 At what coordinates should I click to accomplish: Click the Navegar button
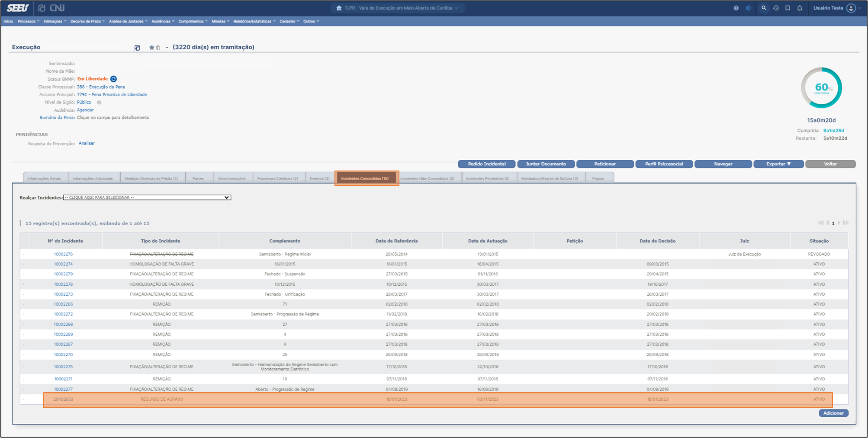723,164
